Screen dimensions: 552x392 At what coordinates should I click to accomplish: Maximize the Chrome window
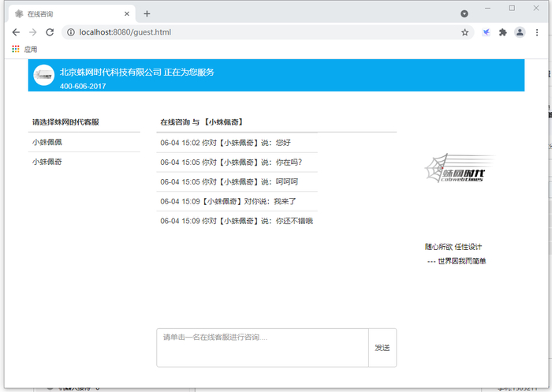pos(512,8)
